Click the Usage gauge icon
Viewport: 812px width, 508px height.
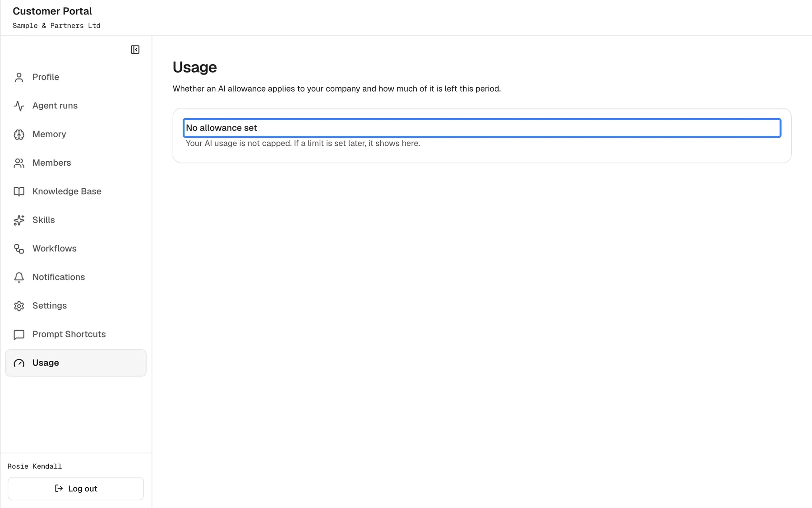19,363
